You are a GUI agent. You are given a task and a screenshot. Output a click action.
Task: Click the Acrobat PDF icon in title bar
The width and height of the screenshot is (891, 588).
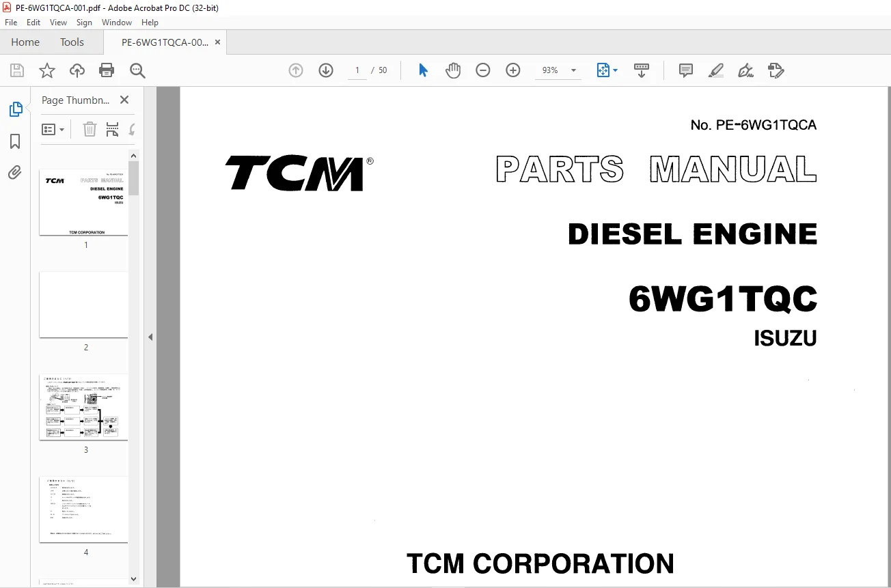pyautogui.click(x=7, y=7)
